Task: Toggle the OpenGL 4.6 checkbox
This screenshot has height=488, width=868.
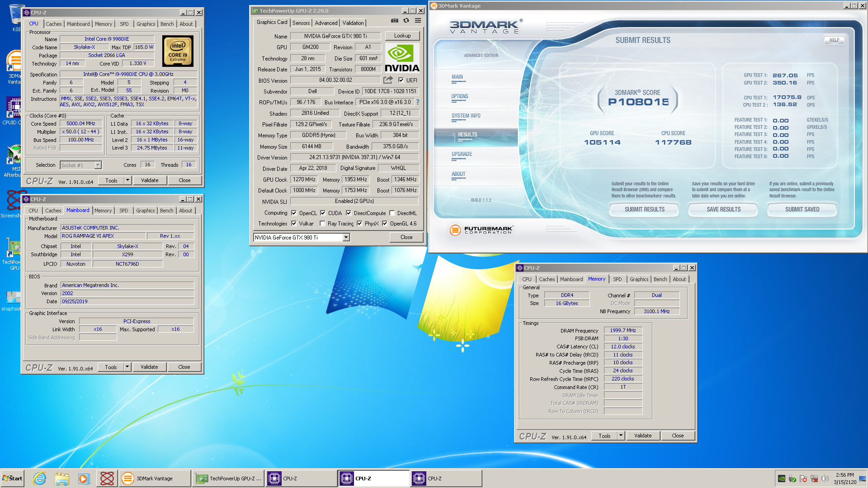Action: pos(385,223)
